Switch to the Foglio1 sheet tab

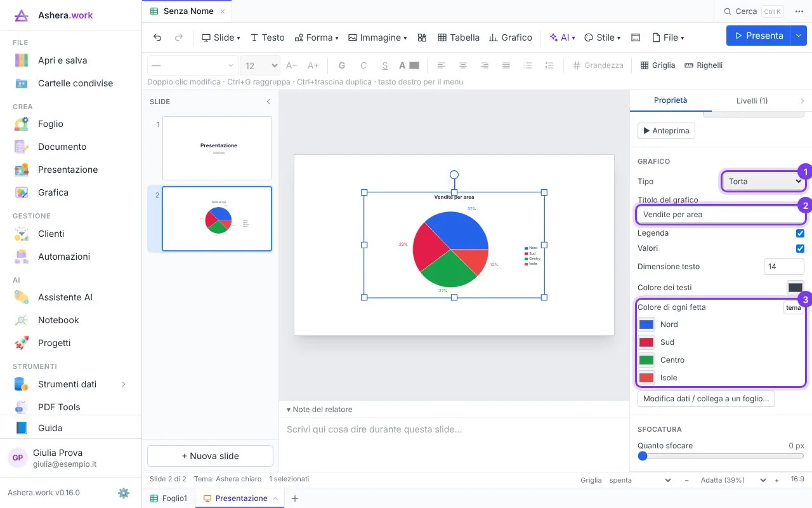click(169, 498)
